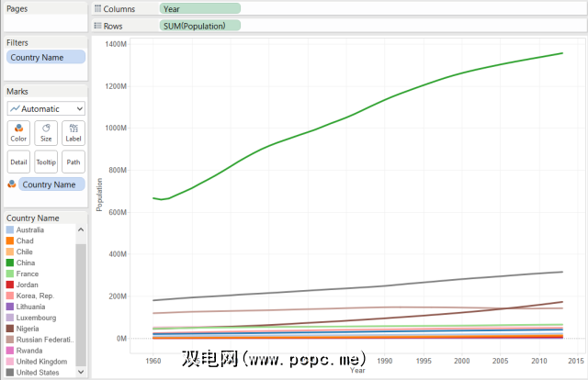Click the 600M axis label
The width and height of the screenshot is (588, 380).
tap(118, 212)
